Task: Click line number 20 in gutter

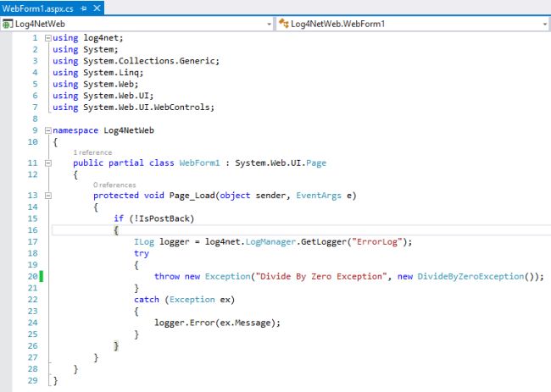Action: pos(33,277)
